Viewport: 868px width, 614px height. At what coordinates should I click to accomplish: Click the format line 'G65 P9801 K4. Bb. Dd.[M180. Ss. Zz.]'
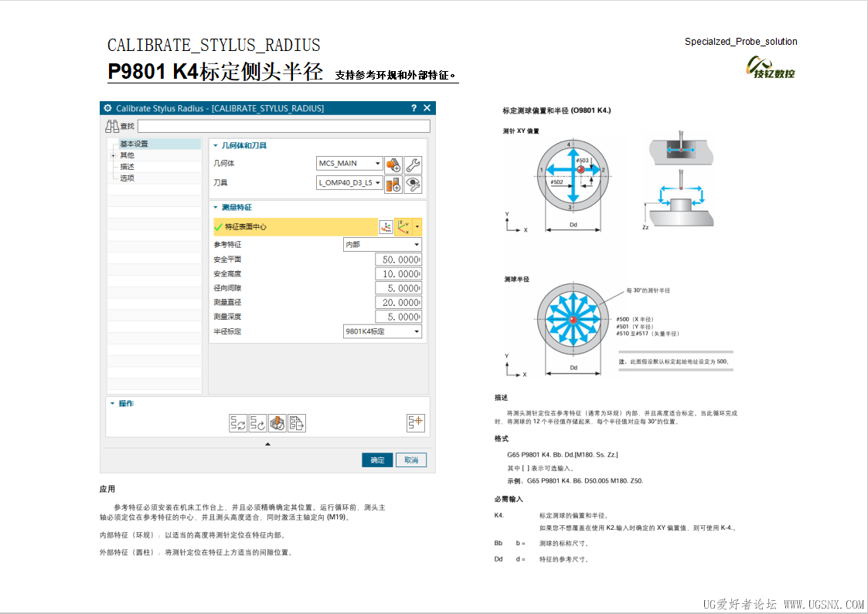click(563, 455)
